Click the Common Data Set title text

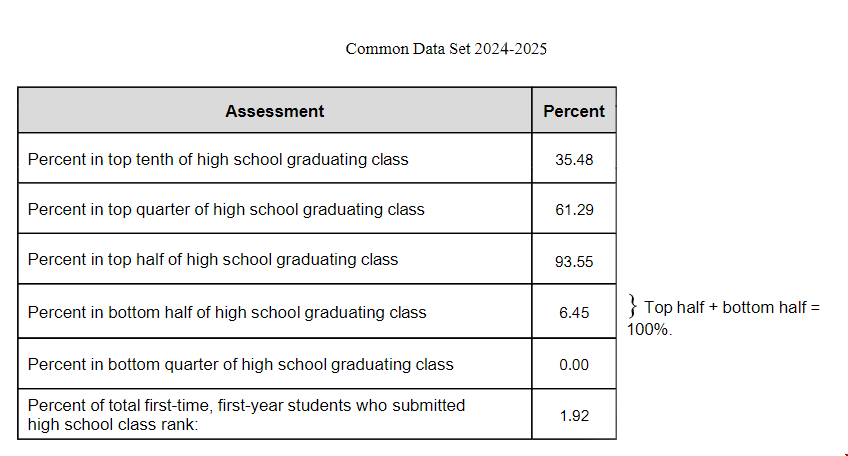(x=446, y=49)
